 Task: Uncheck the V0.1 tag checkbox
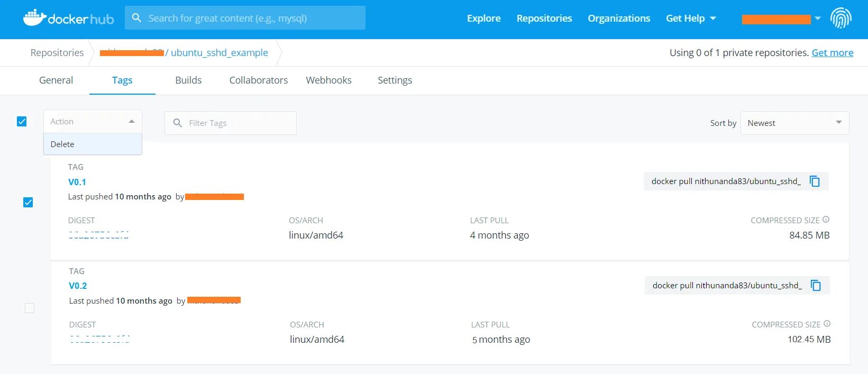(28, 202)
